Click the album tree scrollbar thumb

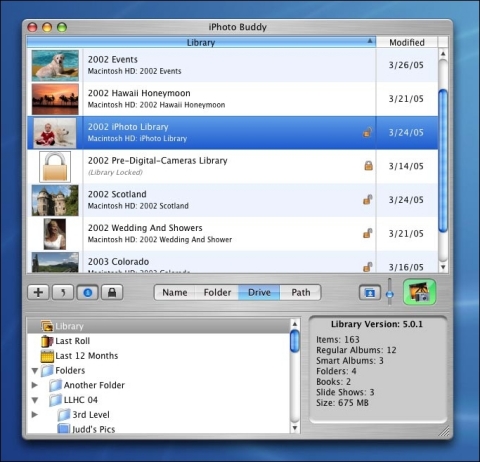click(x=295, y=341)
